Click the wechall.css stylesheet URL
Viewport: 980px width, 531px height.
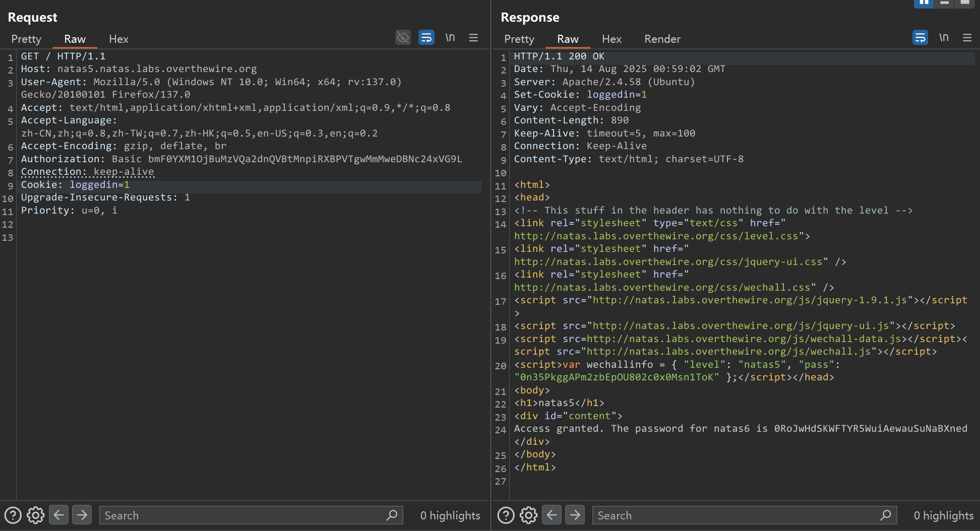662,288
